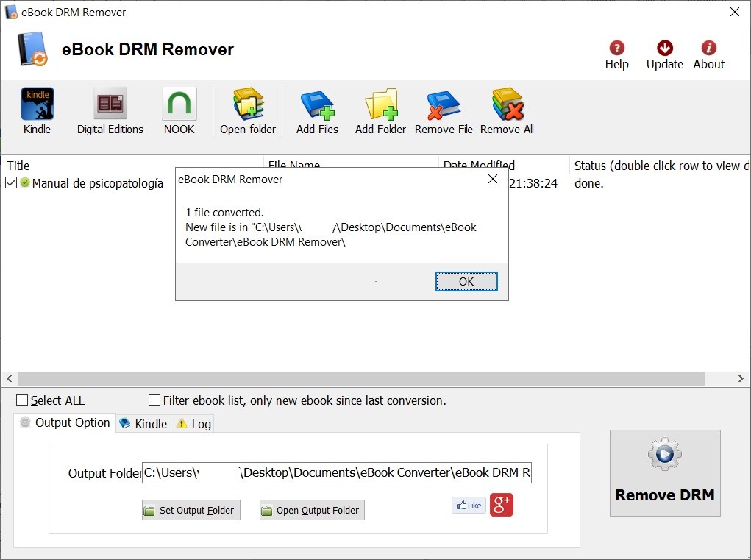Image resolution: width=751 pixels, height=560 pixels.
Task: Click the green status icon beside Manual de psicopatología
Action: click(25, 182)
